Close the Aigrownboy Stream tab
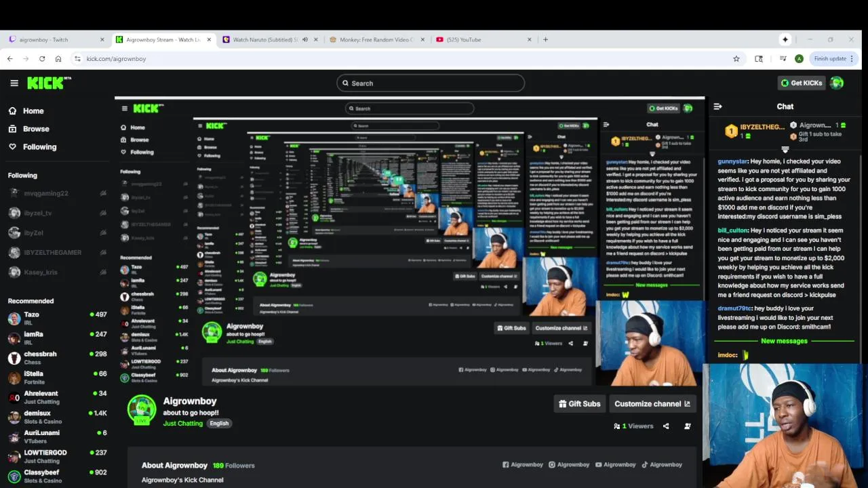 pos(209,39)
